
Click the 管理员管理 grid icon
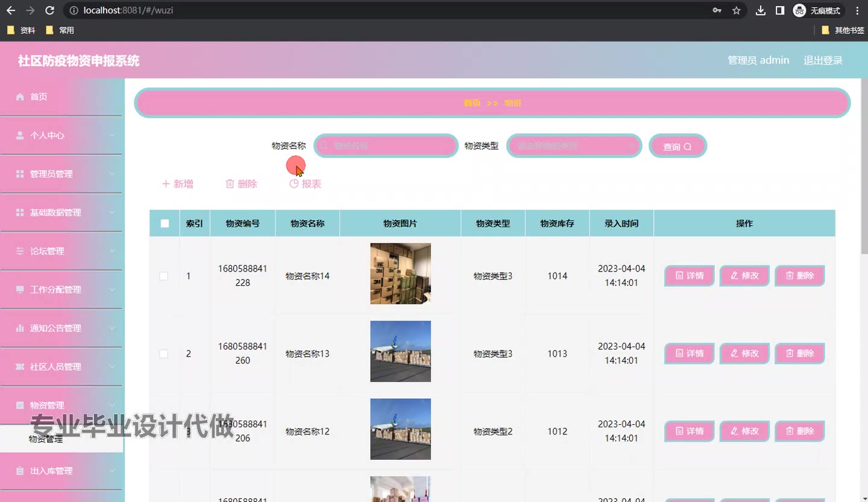[20, 174]
